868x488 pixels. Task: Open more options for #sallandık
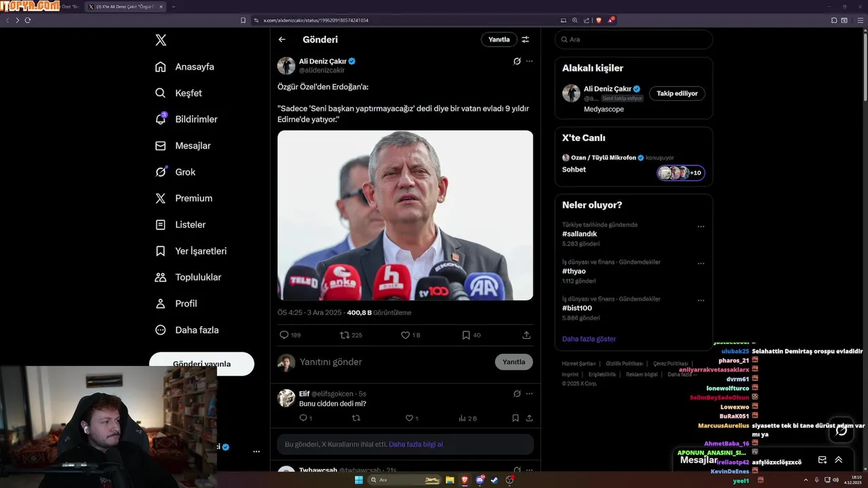(x=701, y=226)
